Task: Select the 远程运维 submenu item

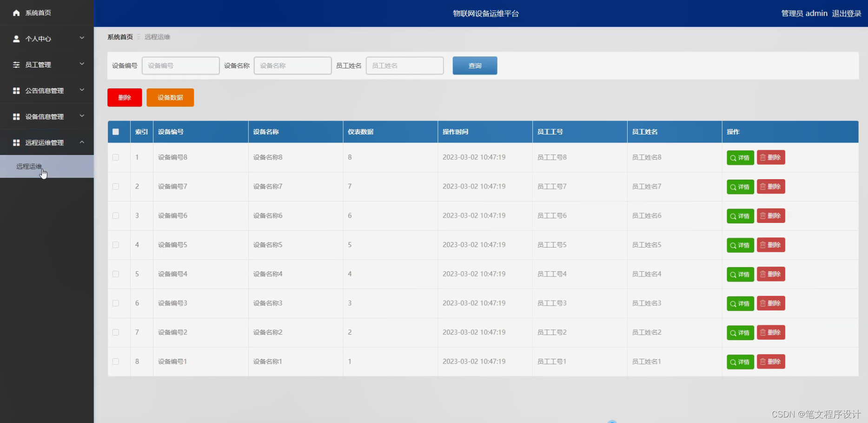Action: tap(47, 166)
